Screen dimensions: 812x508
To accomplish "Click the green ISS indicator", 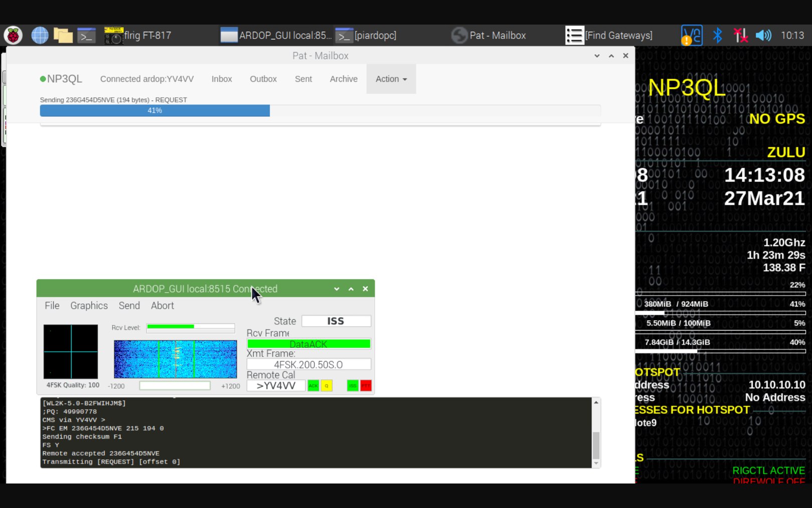I will [x=353, y=386].
